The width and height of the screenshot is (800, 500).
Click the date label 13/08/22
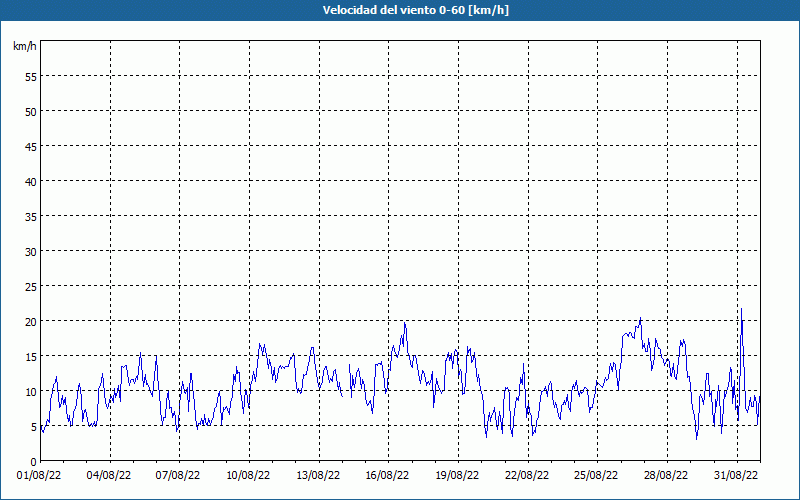(x=318, y=476)
